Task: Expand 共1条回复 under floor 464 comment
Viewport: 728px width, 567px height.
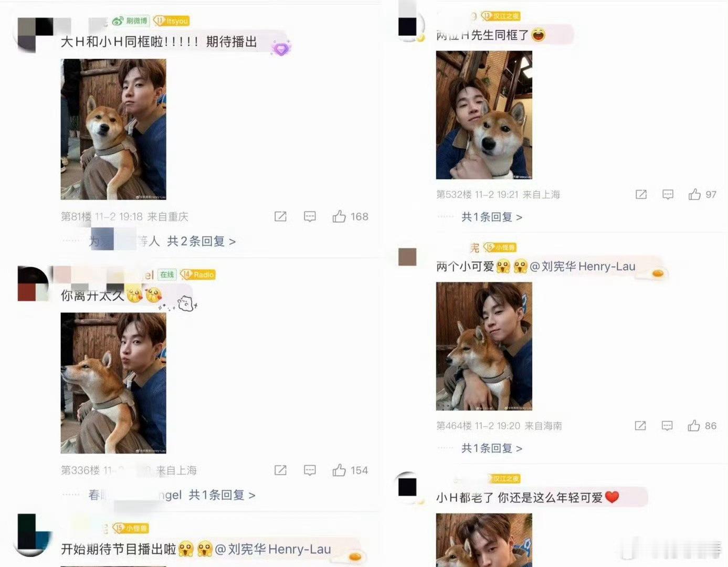Action: tap(492, 448)
